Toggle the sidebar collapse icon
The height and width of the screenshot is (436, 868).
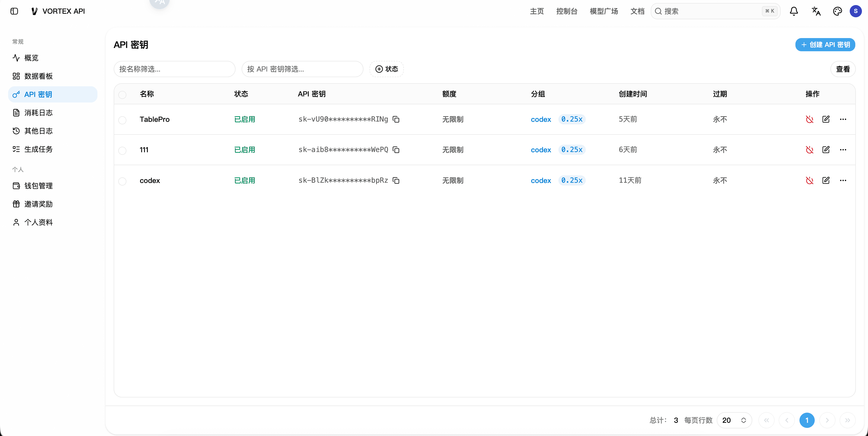(14, 11)
